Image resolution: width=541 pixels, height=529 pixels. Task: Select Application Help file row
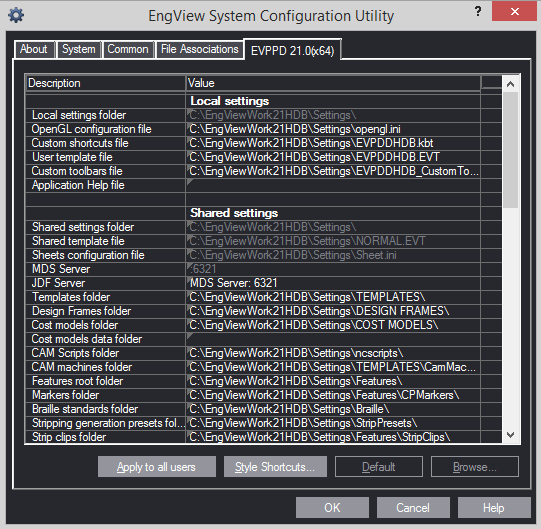tap(253, 185)
